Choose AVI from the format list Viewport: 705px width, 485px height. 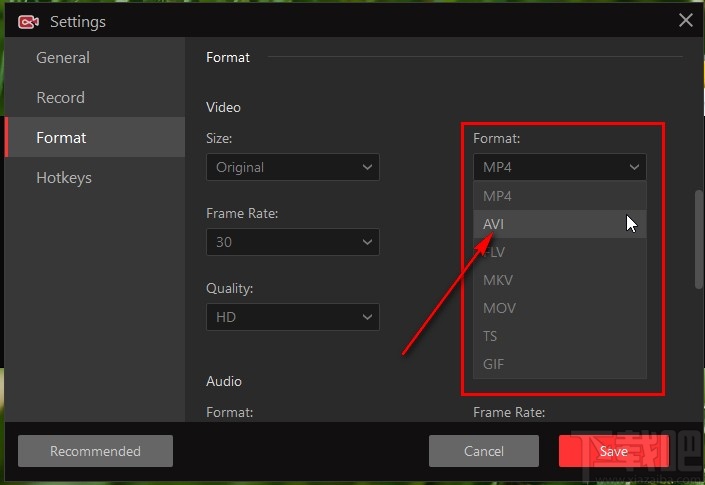(560, 224)
